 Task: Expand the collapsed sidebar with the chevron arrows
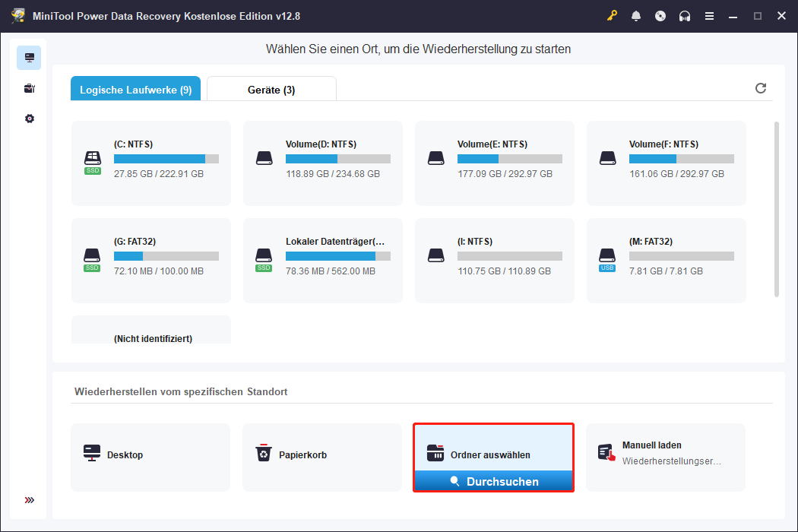[29, 500]
